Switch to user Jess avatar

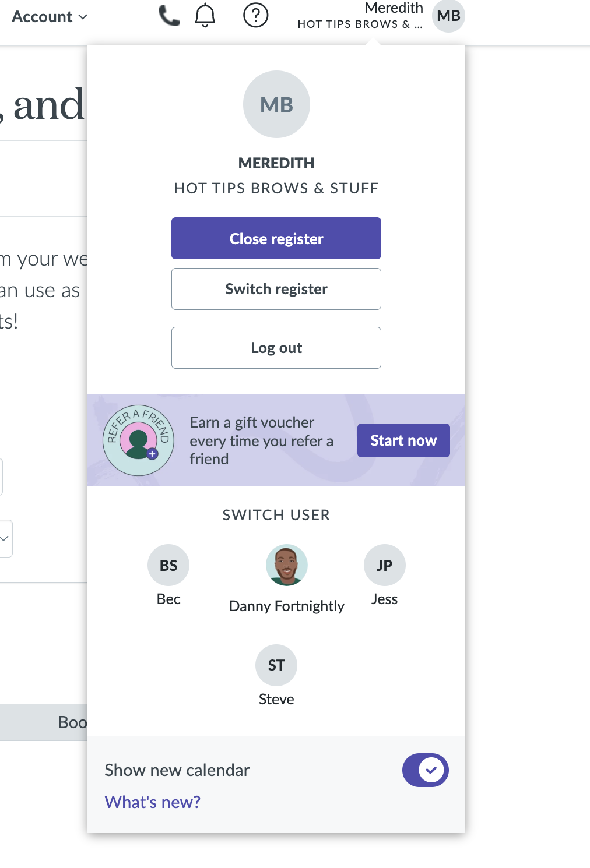click(x=384, y=565)
